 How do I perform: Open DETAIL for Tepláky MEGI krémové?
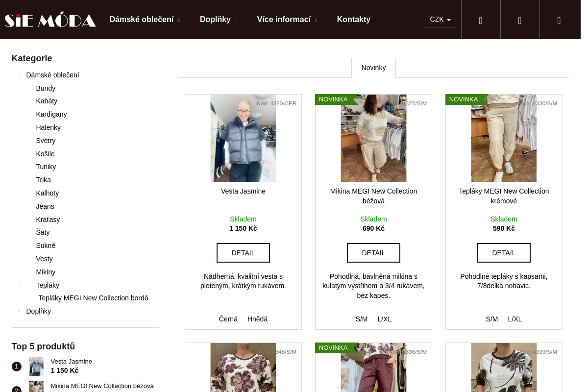point(504,253)
